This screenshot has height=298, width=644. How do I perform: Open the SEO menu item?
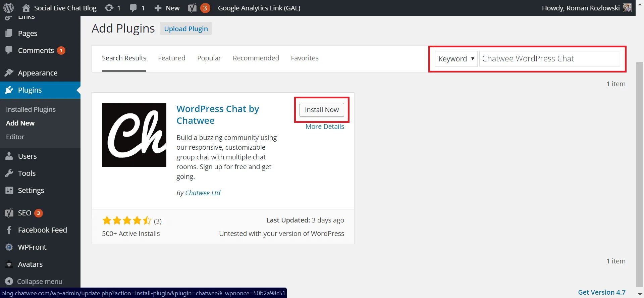click(24, 213)
